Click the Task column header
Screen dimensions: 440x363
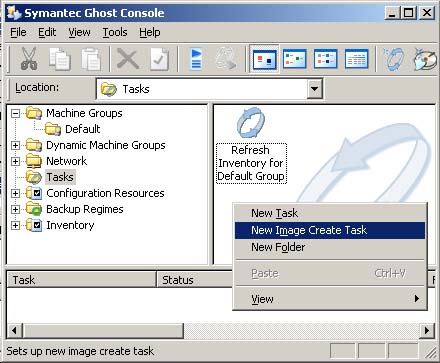pos(81,280)
